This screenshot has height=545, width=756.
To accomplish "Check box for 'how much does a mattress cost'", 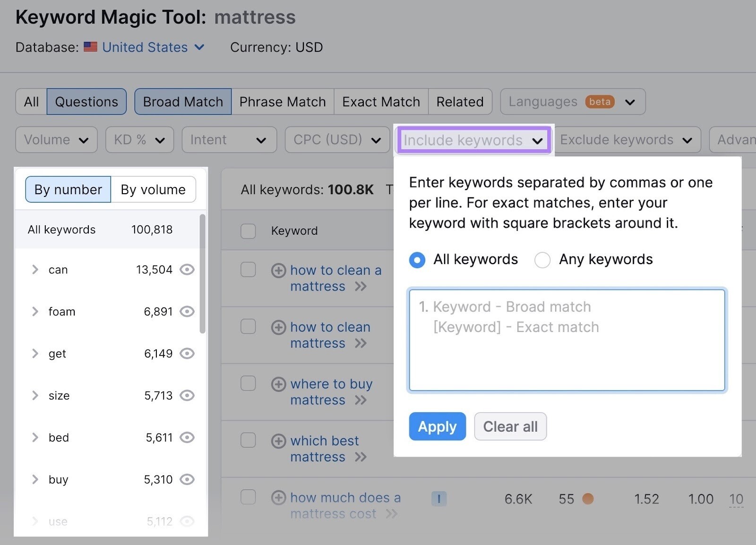I will [248, 497].
